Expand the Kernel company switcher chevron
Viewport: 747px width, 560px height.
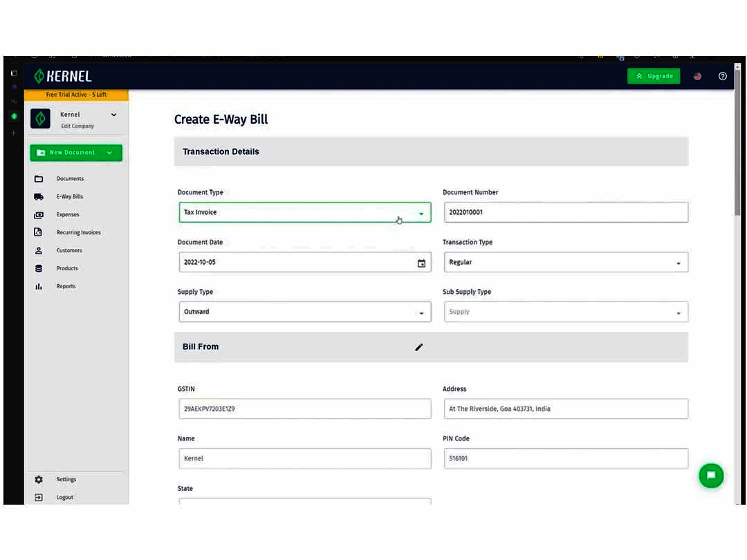click(114, 115)
